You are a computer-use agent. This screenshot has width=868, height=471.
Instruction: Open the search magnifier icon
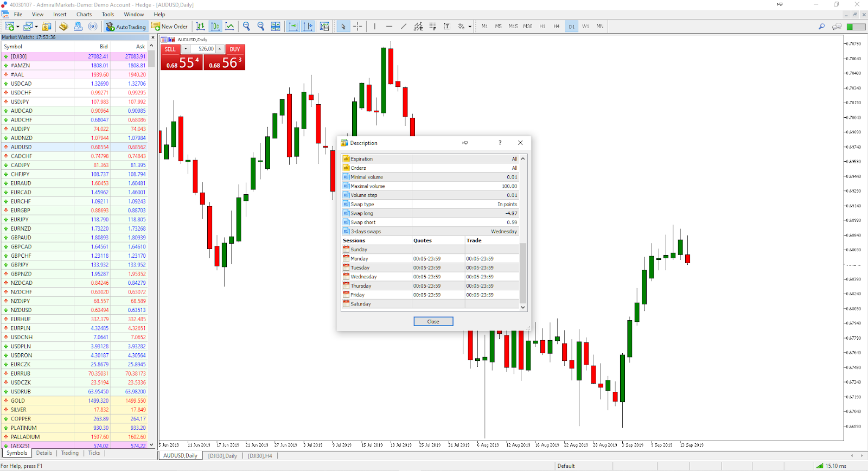click(x=821, y=26)
